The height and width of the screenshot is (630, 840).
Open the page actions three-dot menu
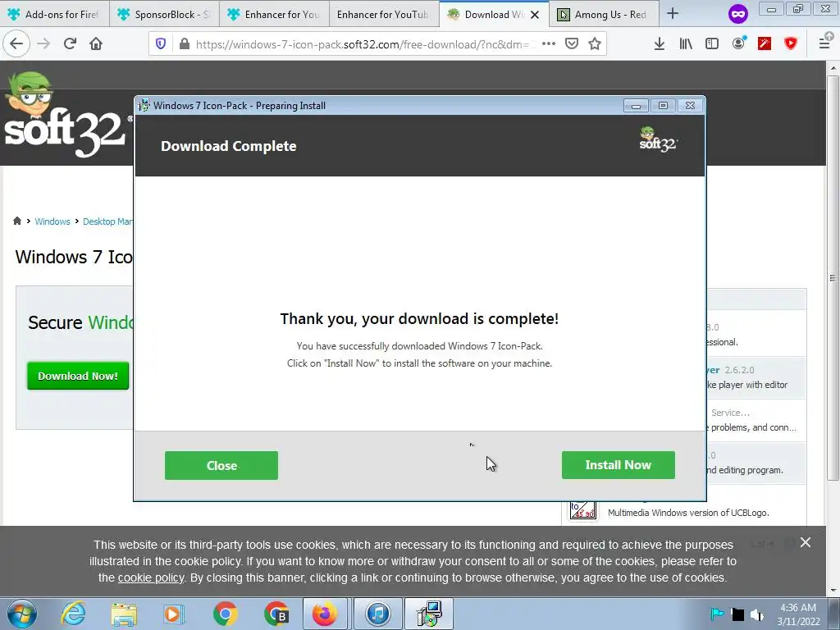tap(549, 44)
